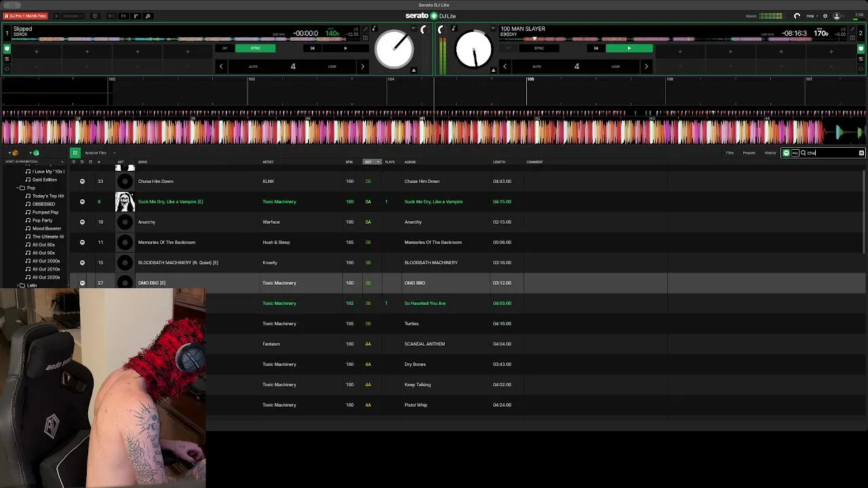Viewport: 868px width, 488px height.
Task: Click deck 2 virtual platter
Action: 473,49
